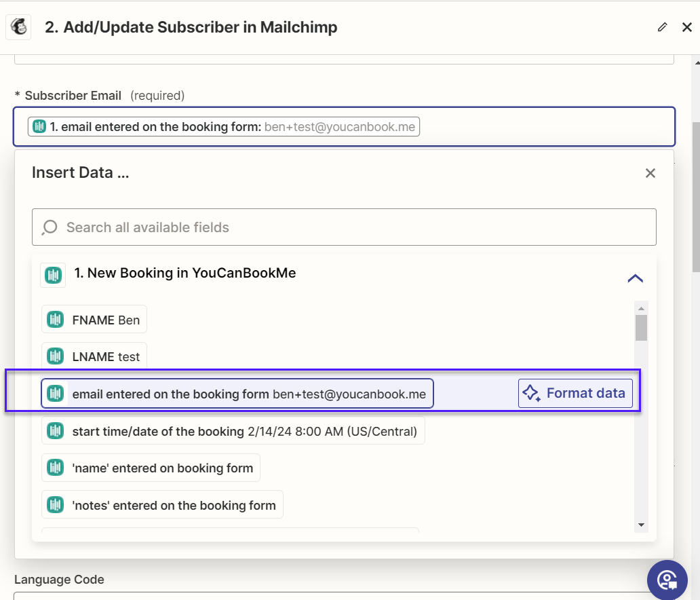Screen dimensions: 700x600
Task: Collapse the New Booking in YouCanBookMe section
Action: [x=636, y=278]
